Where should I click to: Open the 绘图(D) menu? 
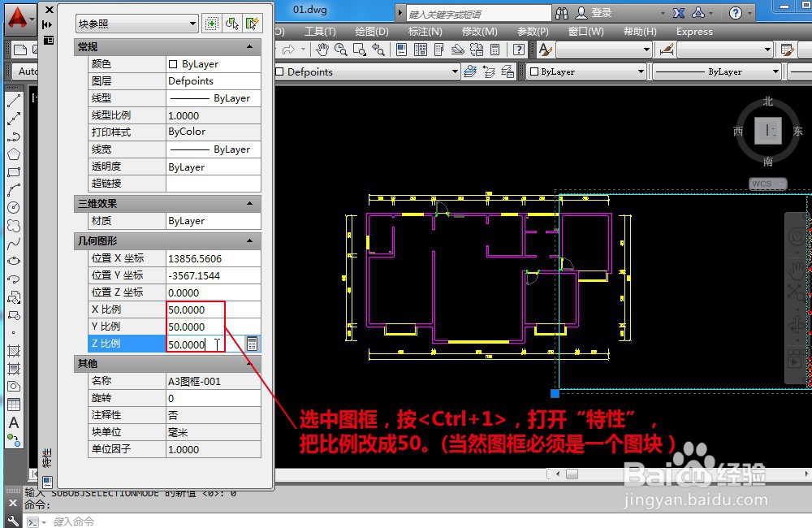[x=372, y=32]
